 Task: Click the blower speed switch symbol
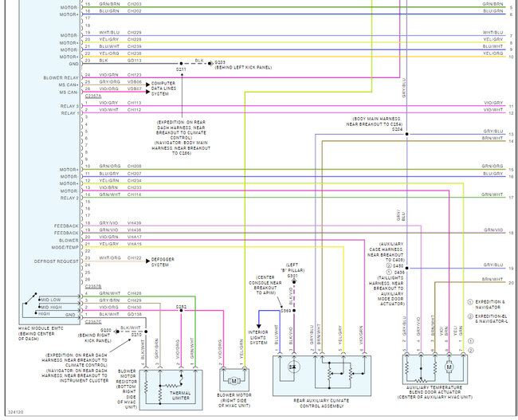(x=30, y=300)
